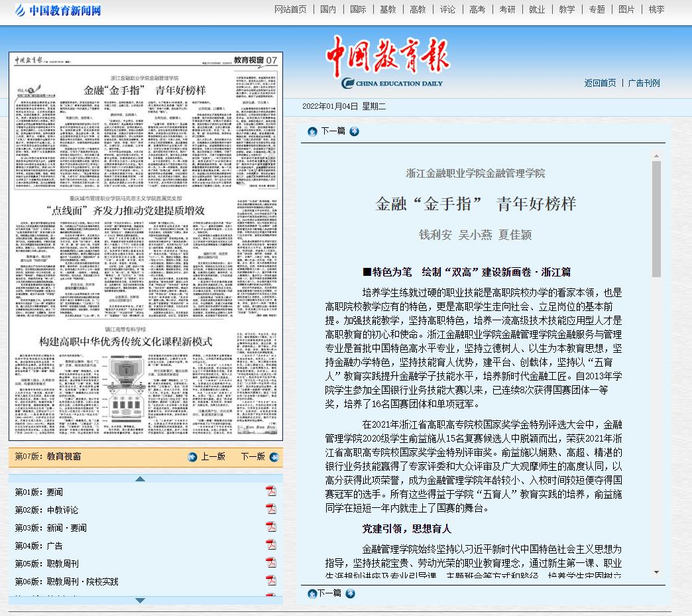The image size is (692, 616).
Task: Click the right arrow icon after the bottom 下一篇
Action: (x=351, y=593)
